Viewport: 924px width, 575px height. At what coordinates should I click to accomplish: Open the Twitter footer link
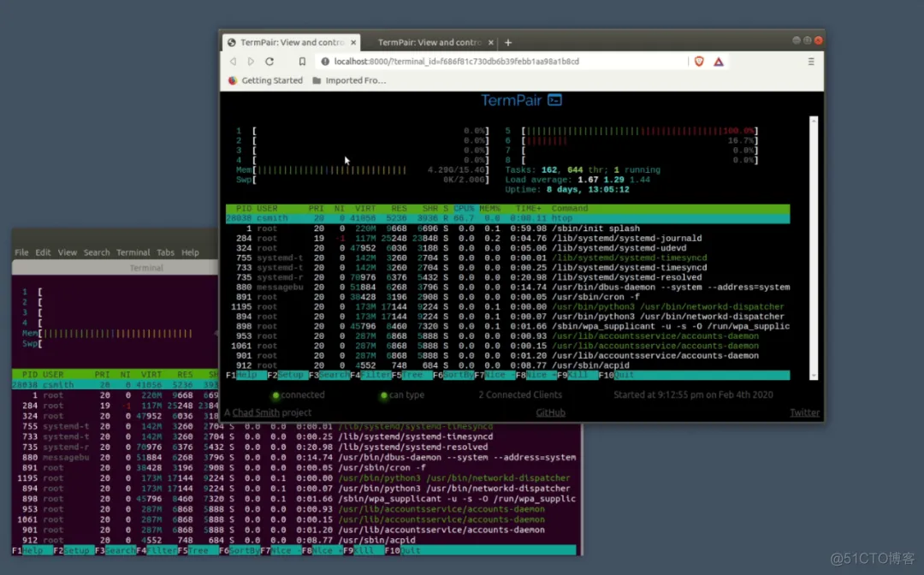(804, 412)
